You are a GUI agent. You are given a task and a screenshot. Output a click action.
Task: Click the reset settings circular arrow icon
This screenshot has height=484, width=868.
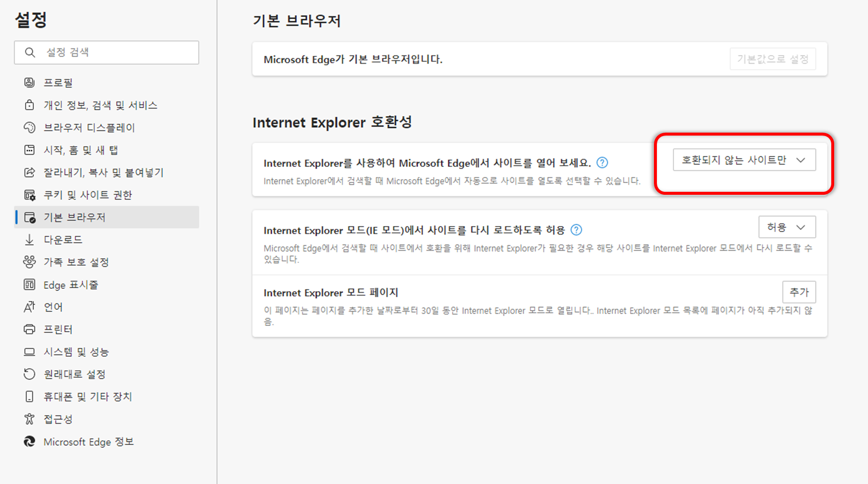[29, 374]
